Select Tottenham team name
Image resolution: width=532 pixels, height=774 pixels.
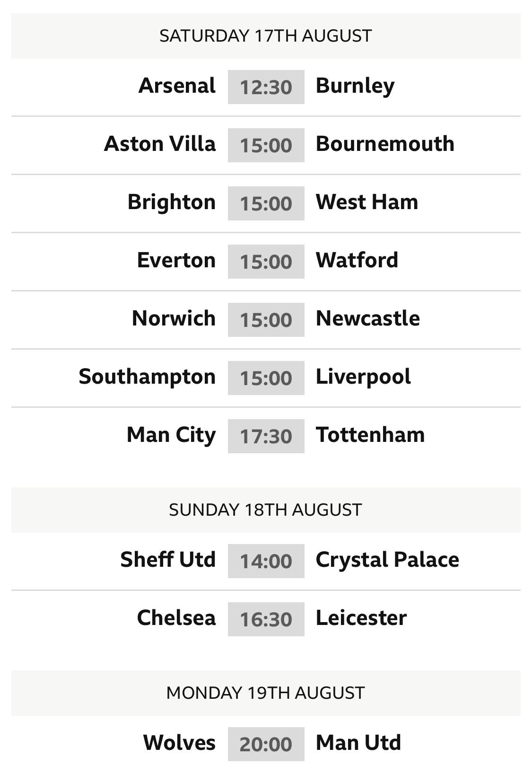click(370, 435)
